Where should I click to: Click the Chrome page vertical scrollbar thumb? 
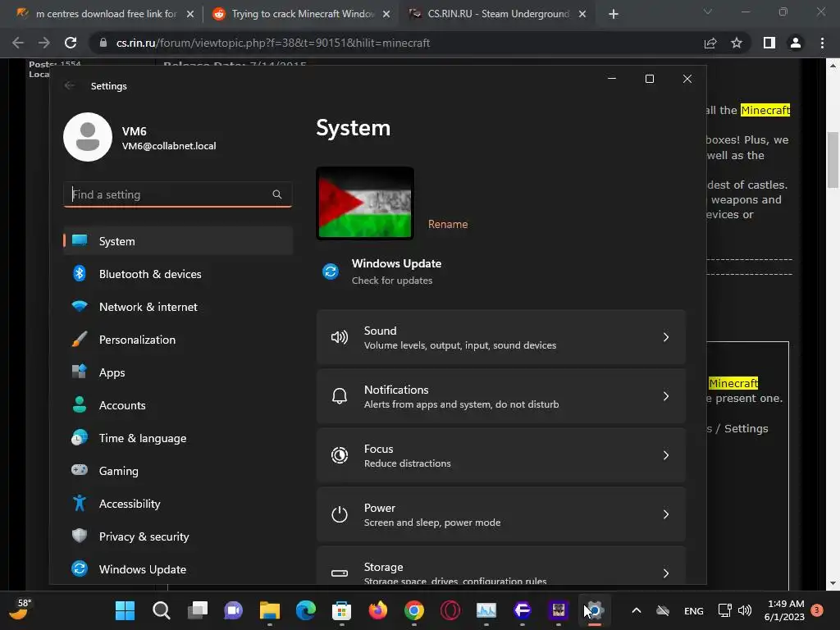tap(833, 160)
